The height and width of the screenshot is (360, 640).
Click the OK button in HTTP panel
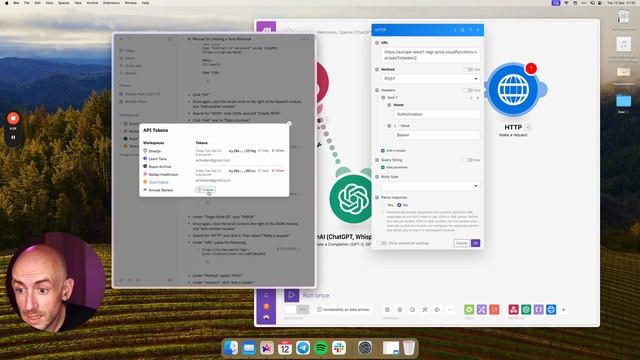click(x=476, y=243)
